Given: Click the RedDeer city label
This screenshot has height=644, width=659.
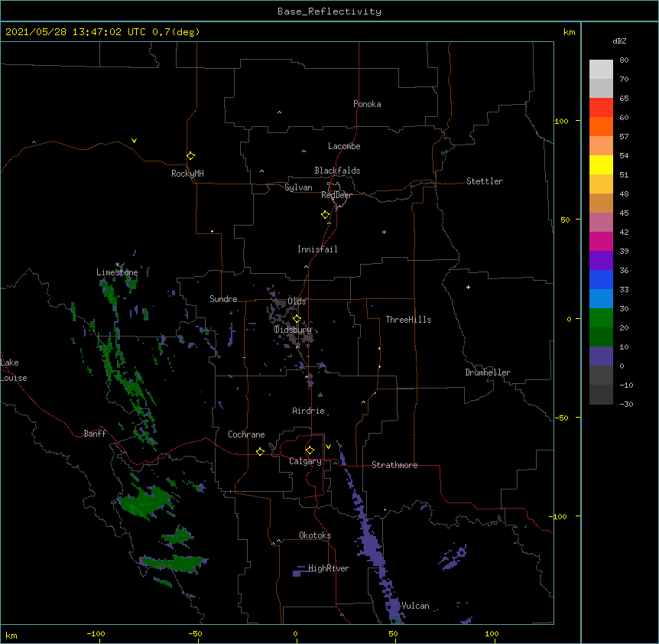Looking at the screenshot, I should [x=336, y=195].
